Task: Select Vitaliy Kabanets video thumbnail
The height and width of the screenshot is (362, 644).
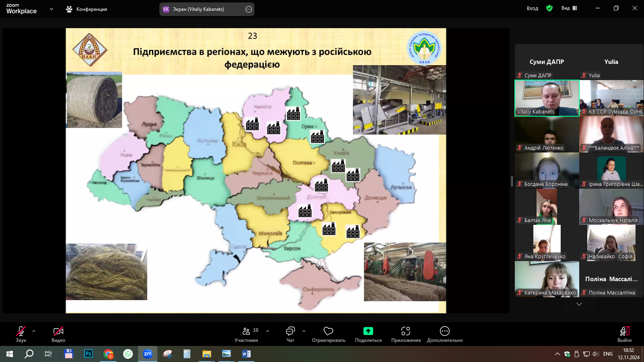Action: point(547,98)
